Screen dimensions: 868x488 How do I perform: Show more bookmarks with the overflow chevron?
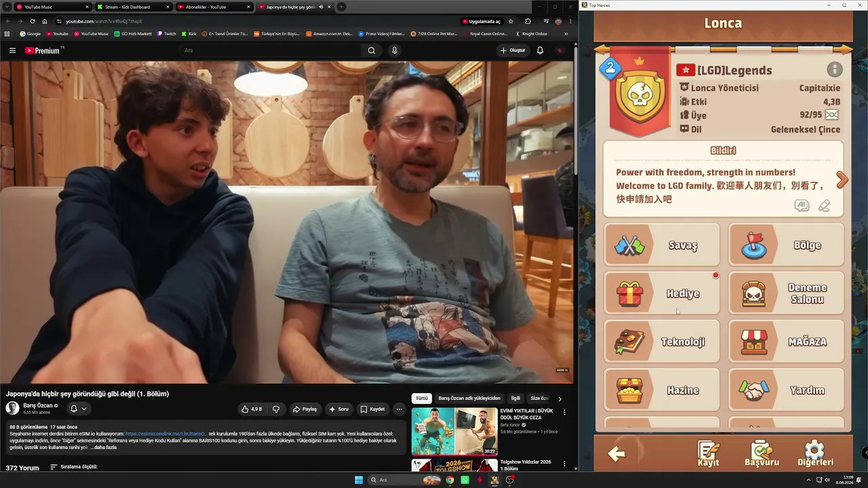click(566, 33)
